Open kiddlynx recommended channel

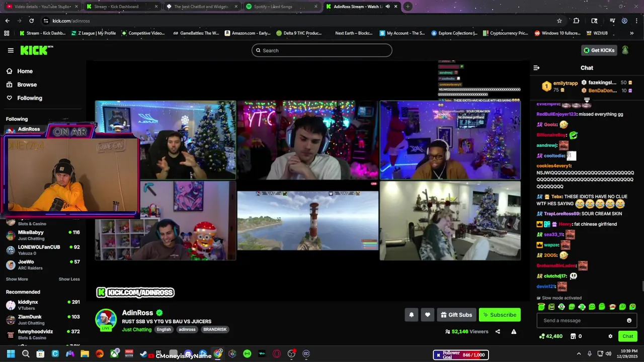point(43,305)
